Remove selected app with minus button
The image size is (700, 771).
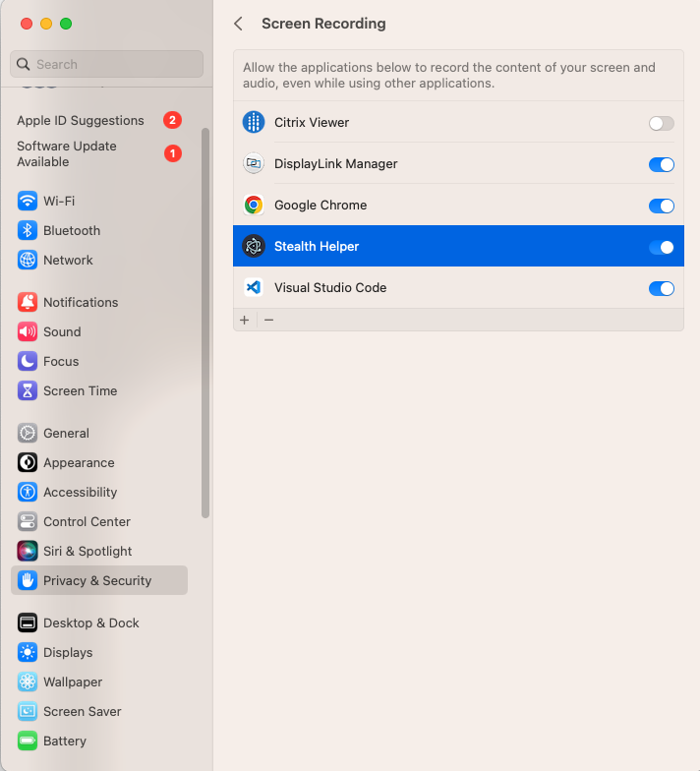269,321
